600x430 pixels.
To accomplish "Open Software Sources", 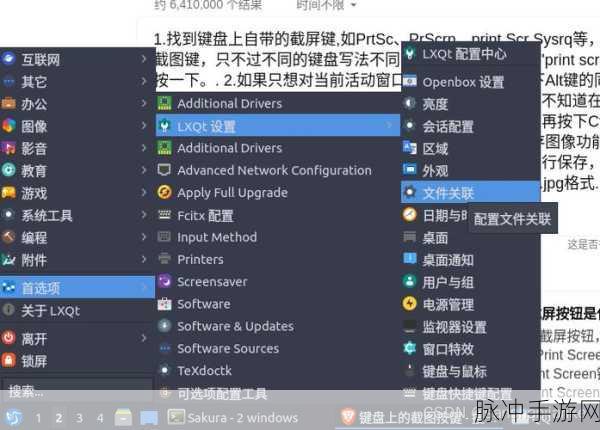I will tap(278, 349).
